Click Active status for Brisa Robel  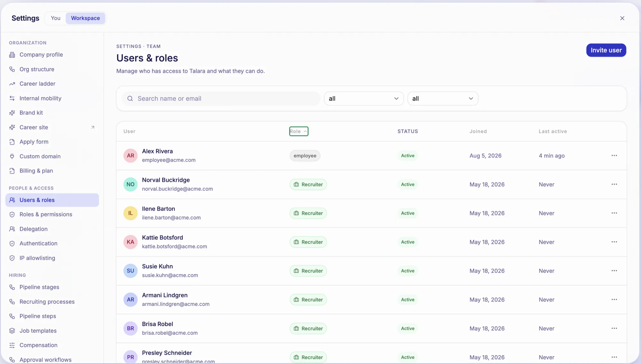click(408, 328)
